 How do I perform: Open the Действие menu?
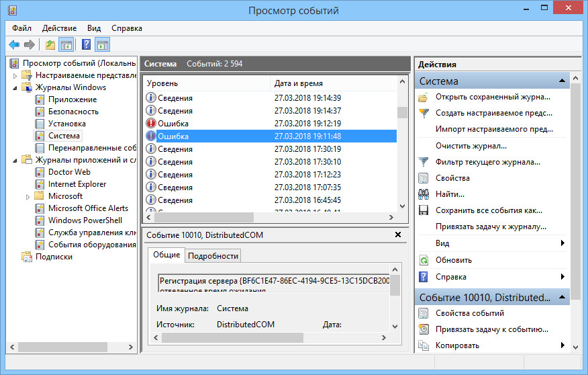(x=59, y=28)
